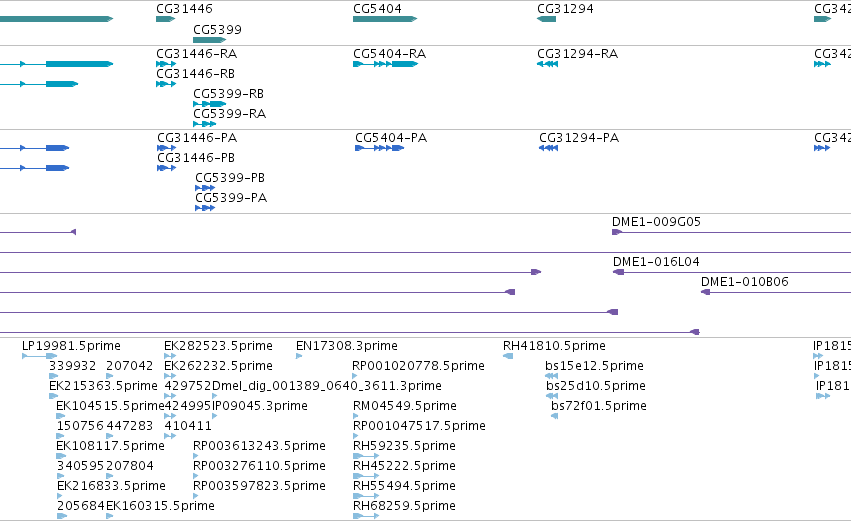The height and width of the screenshot is (521, 851).
Task: Select transcript CG31446-RB
Action: pyautogui.click(x=195, y=73)
